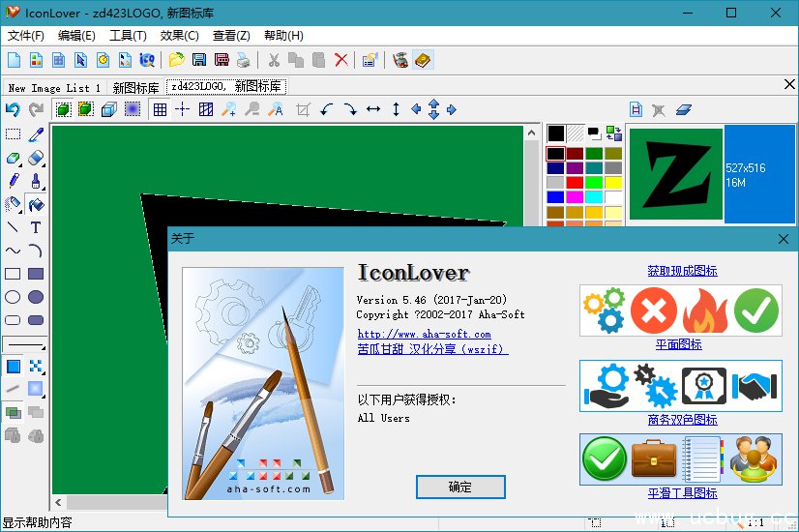Screen dimensions: 799x532
Task: Close the document tab with X
Action: point(789,84)
